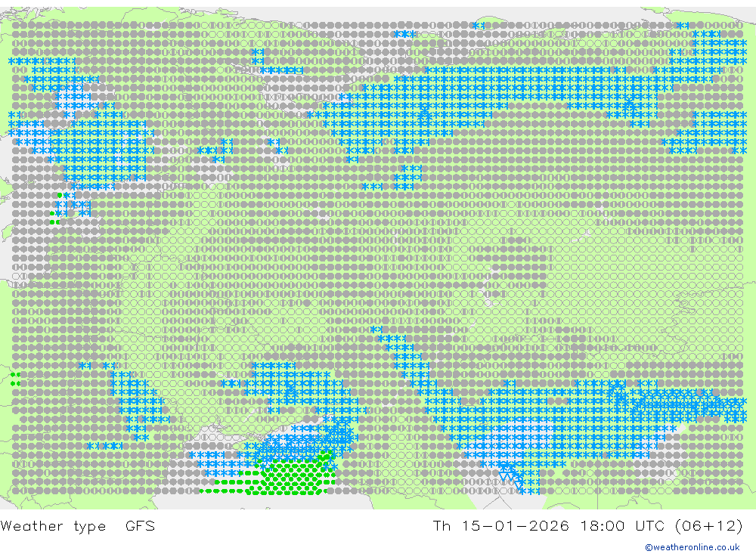Click the weatheronline.co.uk copyright link
The height and width of the screenshot is (554, 756).
(x=692, y=547)
